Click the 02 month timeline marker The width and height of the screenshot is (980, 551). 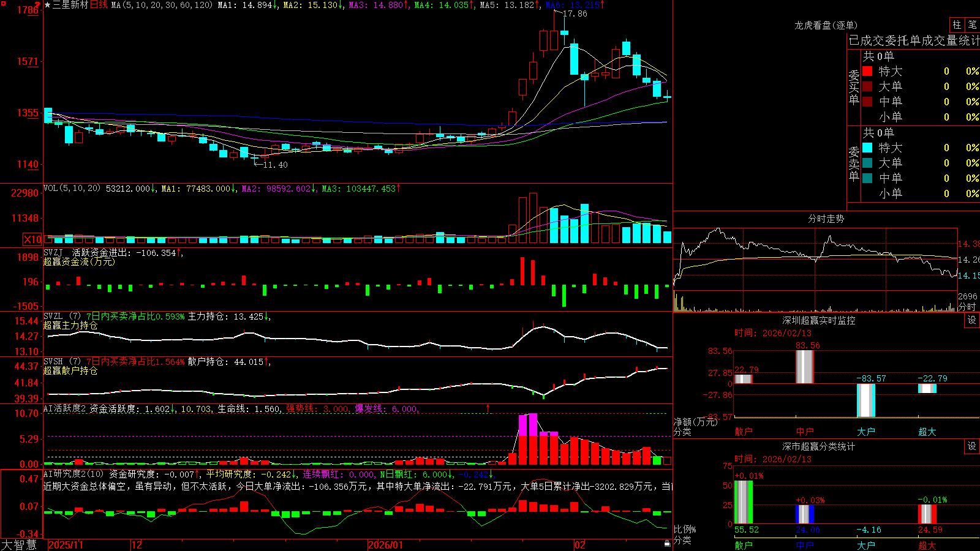[x=580, y=545]
